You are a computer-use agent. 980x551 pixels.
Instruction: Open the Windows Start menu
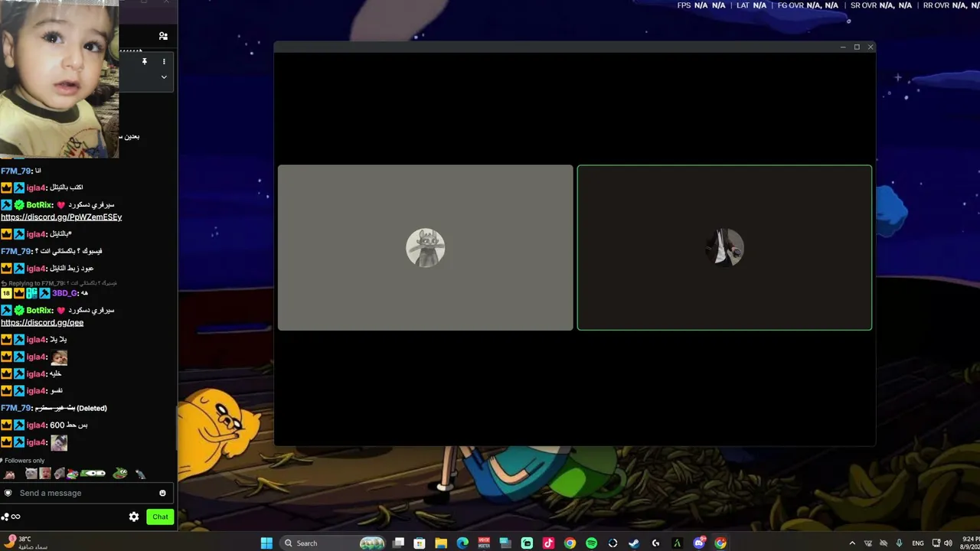click(x=266, y=543)
